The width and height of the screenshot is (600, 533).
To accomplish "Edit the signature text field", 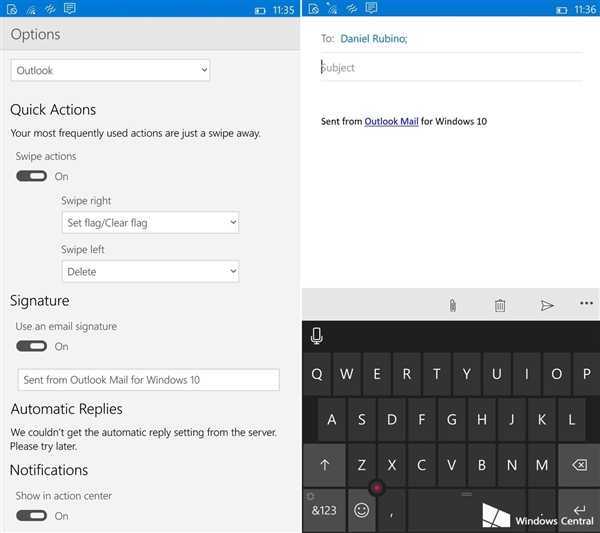I will (x=148, y=380).
